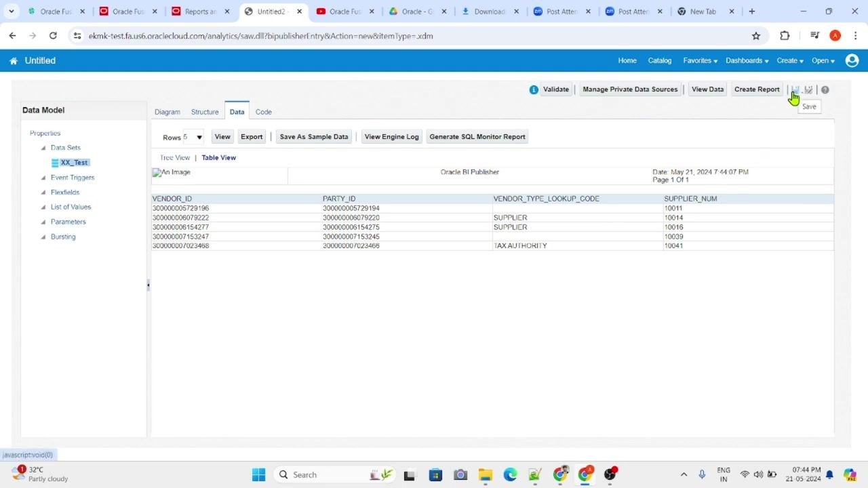868x488 pixels.
Task: Select the XX_Test data set icon
Action: click(55, 163)
